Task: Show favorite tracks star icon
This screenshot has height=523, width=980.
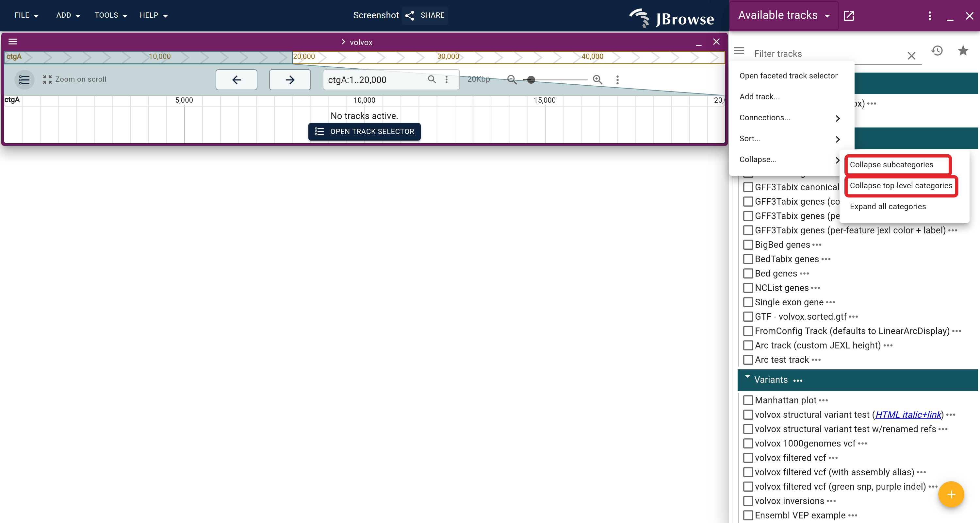Action: [x=963, y=51]
